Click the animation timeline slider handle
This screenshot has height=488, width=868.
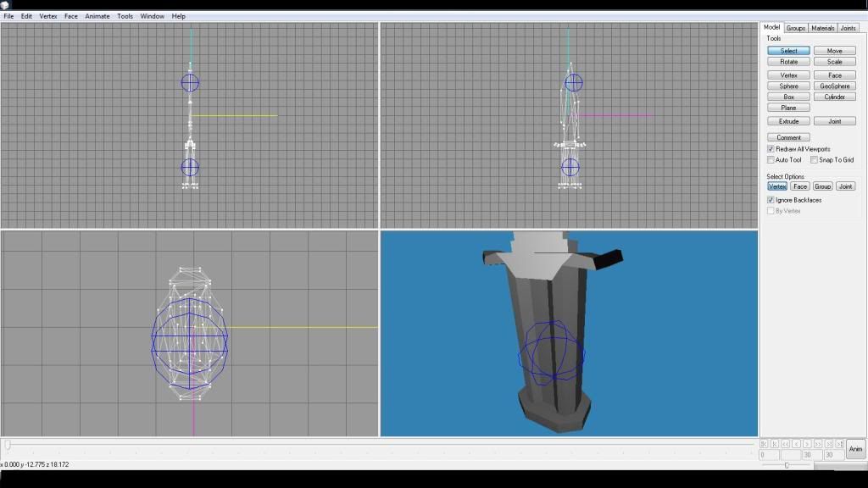pos(8,444)
